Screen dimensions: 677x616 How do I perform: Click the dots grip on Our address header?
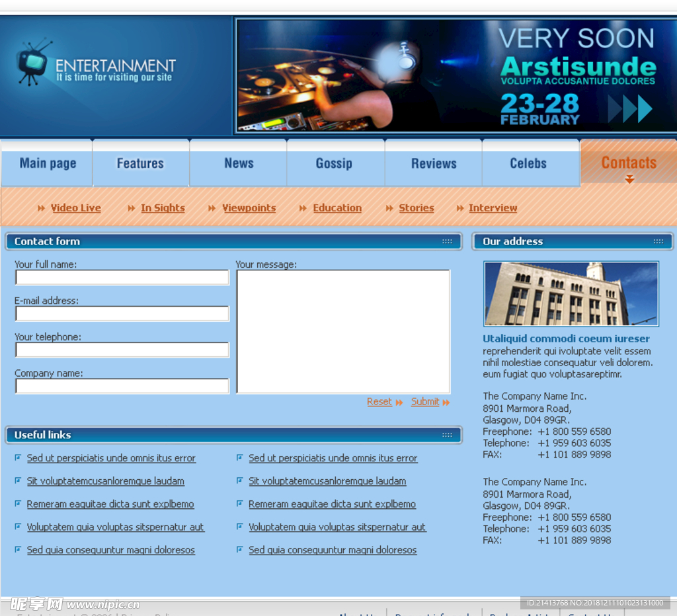click(658, 241)
